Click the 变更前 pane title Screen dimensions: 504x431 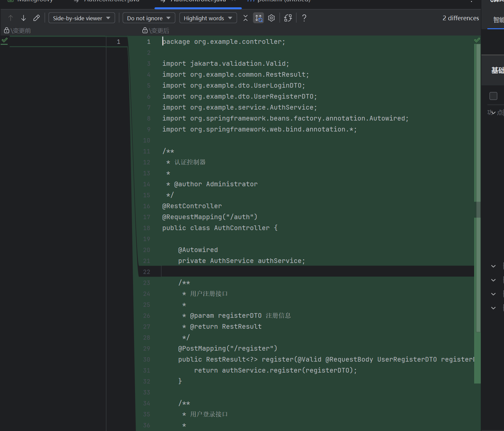21,31
